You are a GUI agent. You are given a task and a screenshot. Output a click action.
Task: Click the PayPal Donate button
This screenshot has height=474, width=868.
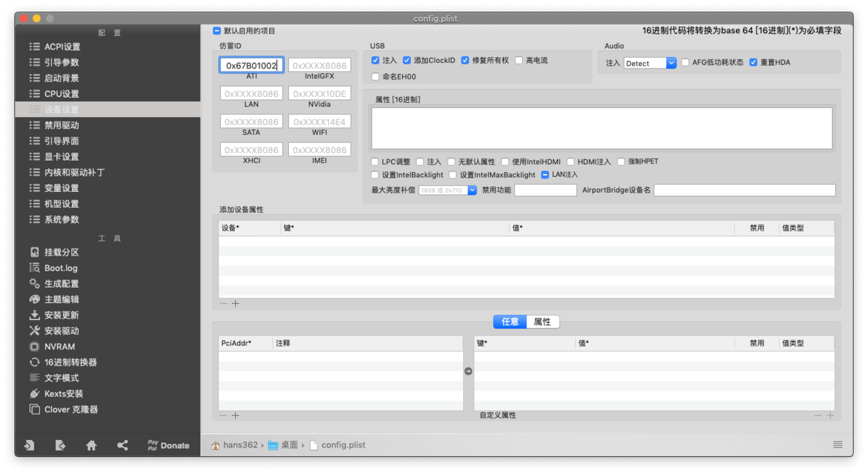(168, 446)
